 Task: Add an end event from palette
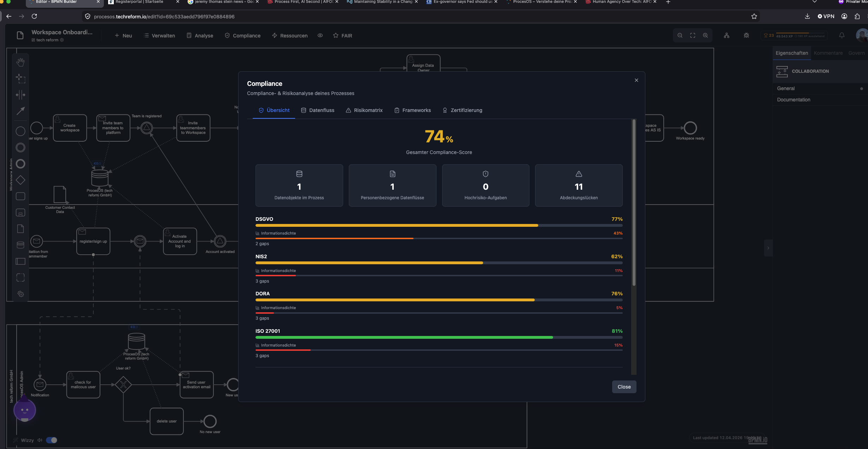[x=20, y=164]
